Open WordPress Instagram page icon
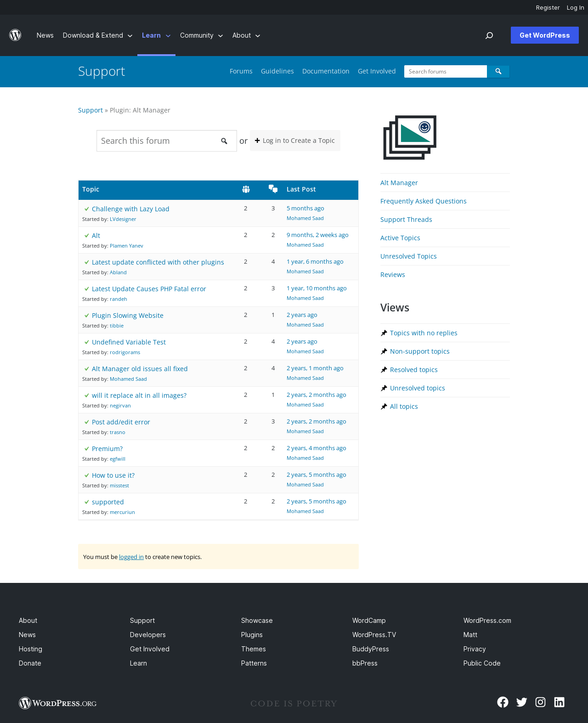Screen dimensions: 588x723 [x=541, y=702]
